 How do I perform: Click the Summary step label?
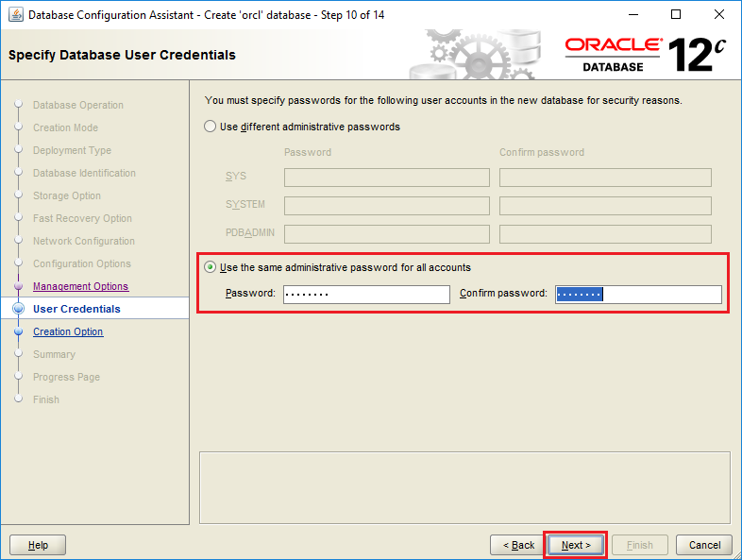point(54,354)
